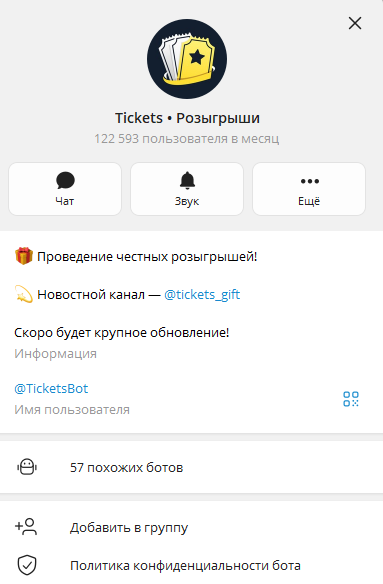Click the shield checkmark privacy icon
The height and width of the screenshot is (584, 383).
[x=27, y=565]
